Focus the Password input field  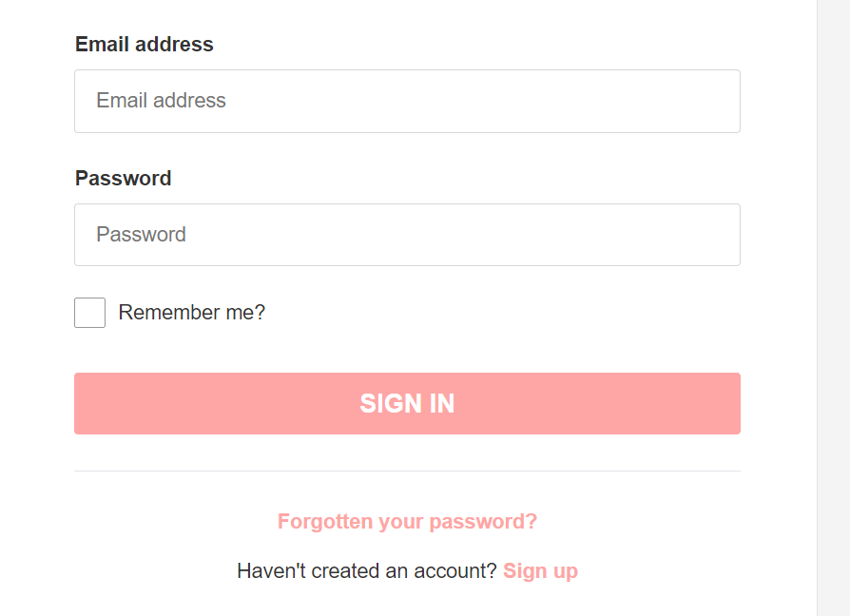pos(407,235)
